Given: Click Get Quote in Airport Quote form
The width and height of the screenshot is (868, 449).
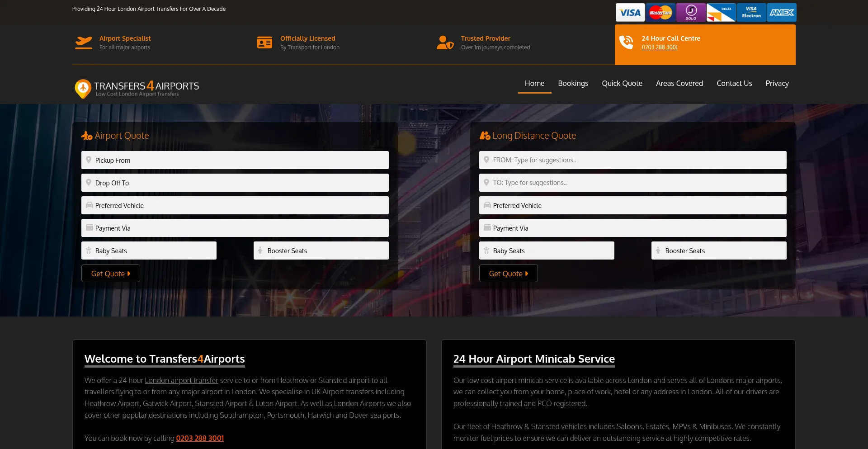Looking at the screenshot, I should pyautogui.click(x=110, y=273).
